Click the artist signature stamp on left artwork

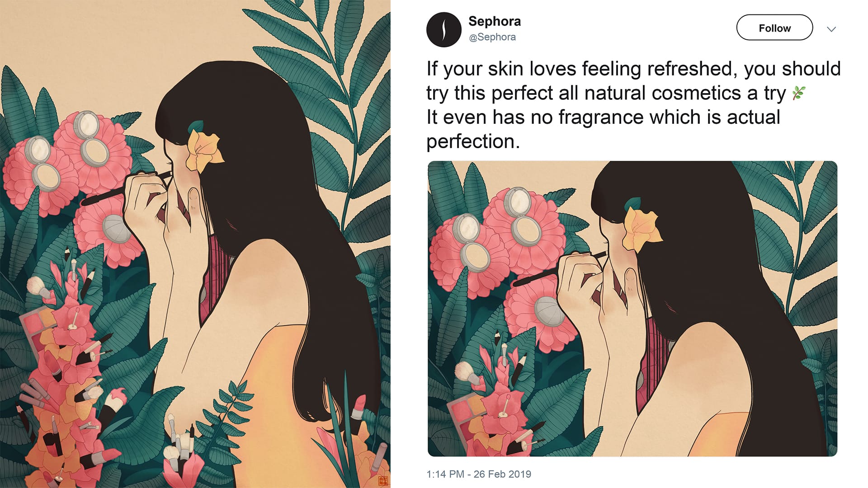coord(383,481)
